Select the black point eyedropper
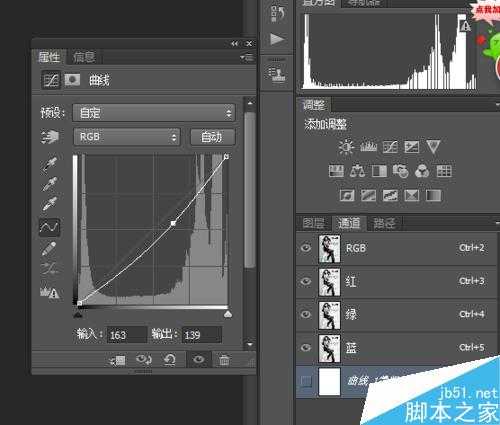This screenshot has width=500, height=425. click(x=50, y=163)
